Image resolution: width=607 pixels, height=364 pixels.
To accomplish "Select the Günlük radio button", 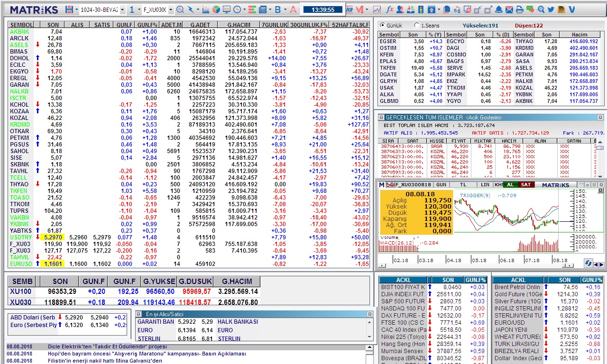I will coord(382,26).
